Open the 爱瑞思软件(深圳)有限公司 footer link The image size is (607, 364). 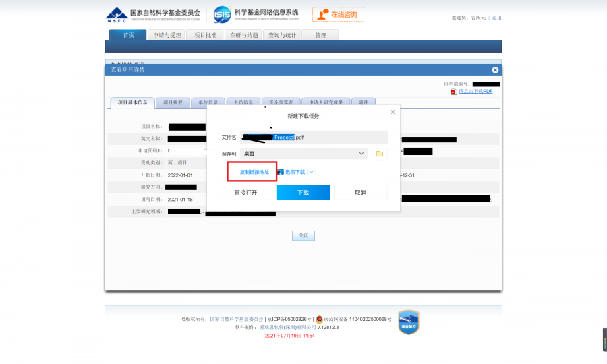[x=287, y=327]
